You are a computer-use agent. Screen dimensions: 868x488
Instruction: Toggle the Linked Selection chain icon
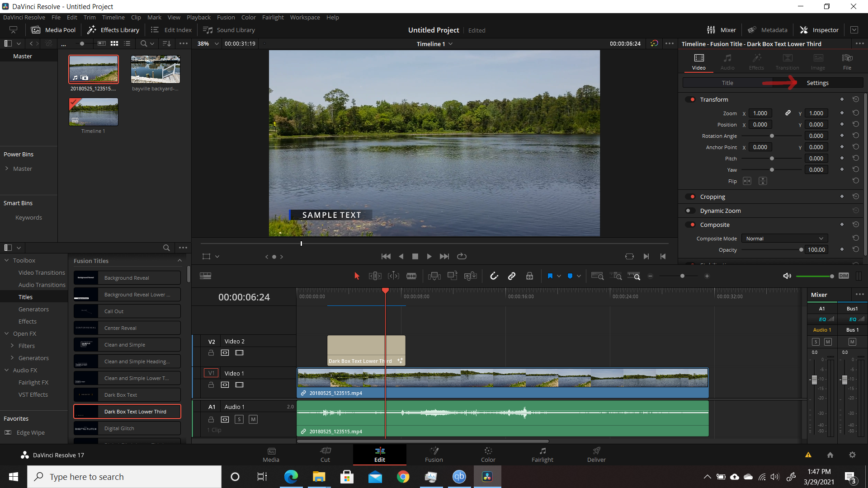tap(512, 276)
